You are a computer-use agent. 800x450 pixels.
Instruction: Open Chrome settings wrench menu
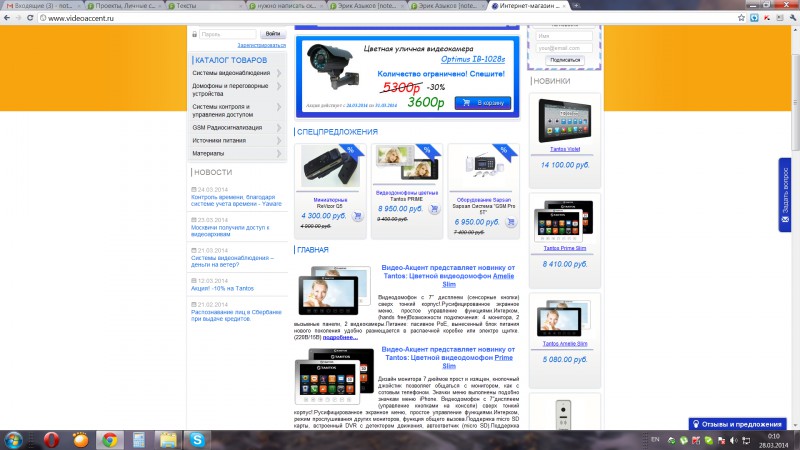point(793,18)
